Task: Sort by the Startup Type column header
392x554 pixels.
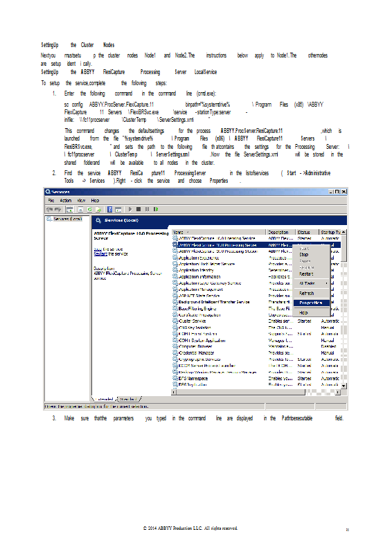Action: 330,232
